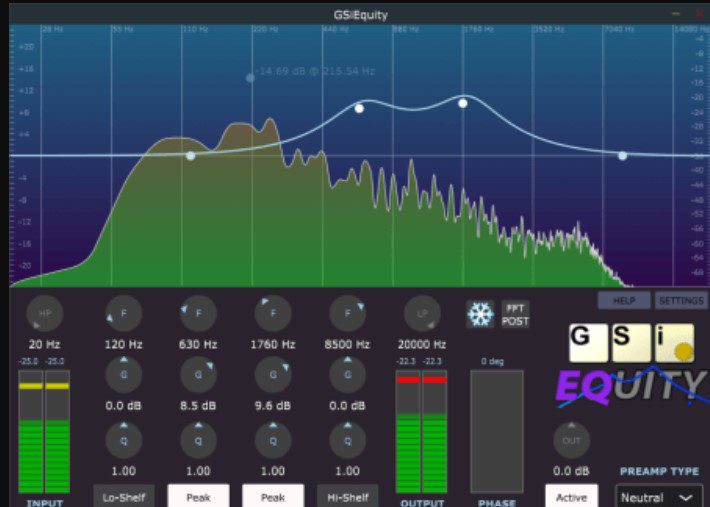Click the frequency F knob showing 1760 Hz
The height and width of the screenshot is (507, 710).
click(x=273, y=313)
